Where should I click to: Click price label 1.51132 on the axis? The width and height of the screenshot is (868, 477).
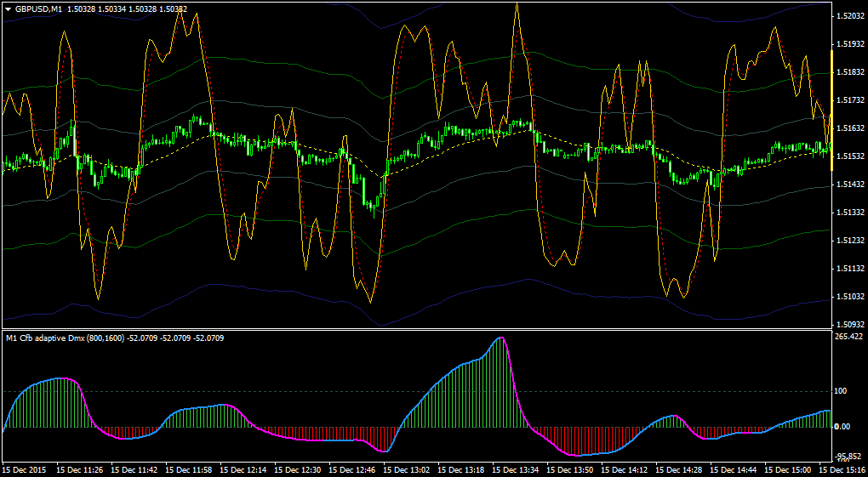tap(850, 269)
